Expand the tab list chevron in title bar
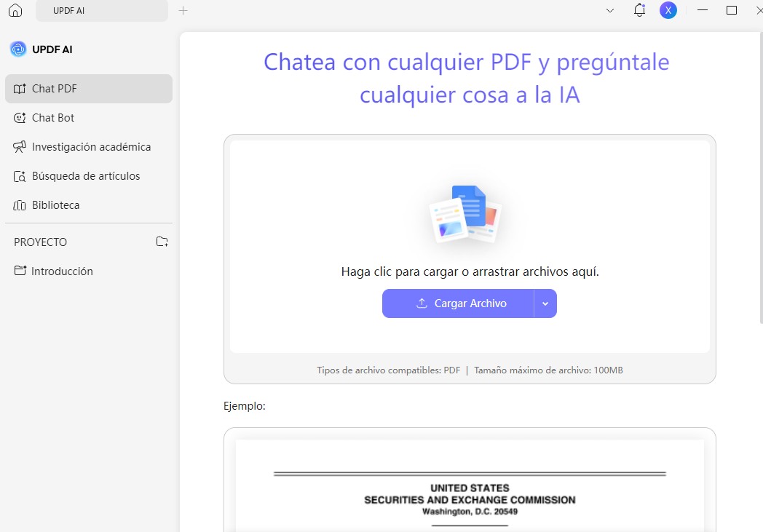Image resolution: width=763 pixels, height=532 pixels. click(609, 10)
